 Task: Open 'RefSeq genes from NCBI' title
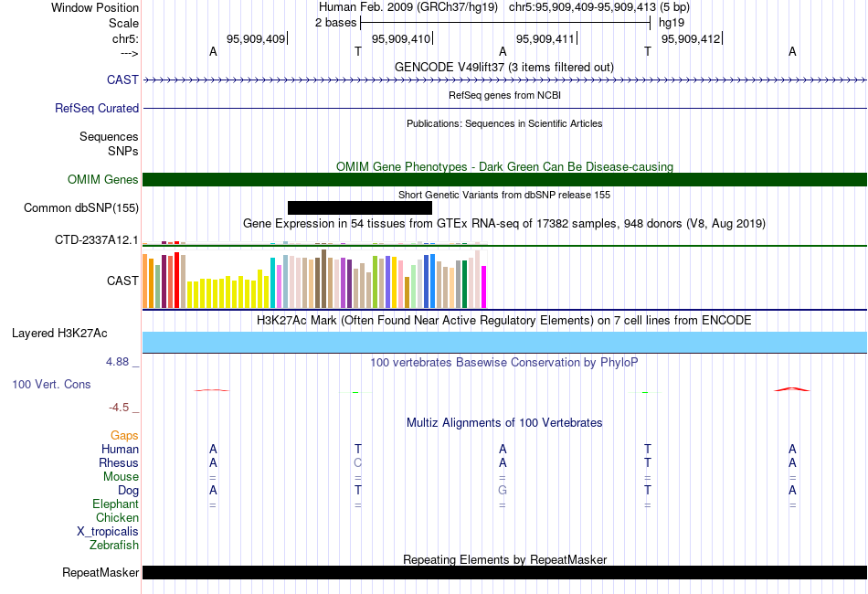(504, 95)
